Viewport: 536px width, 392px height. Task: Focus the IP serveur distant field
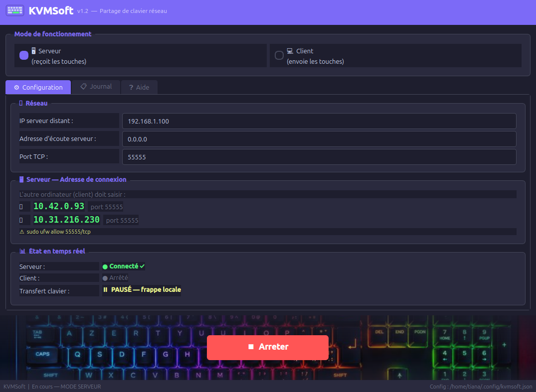pos(319,121)
